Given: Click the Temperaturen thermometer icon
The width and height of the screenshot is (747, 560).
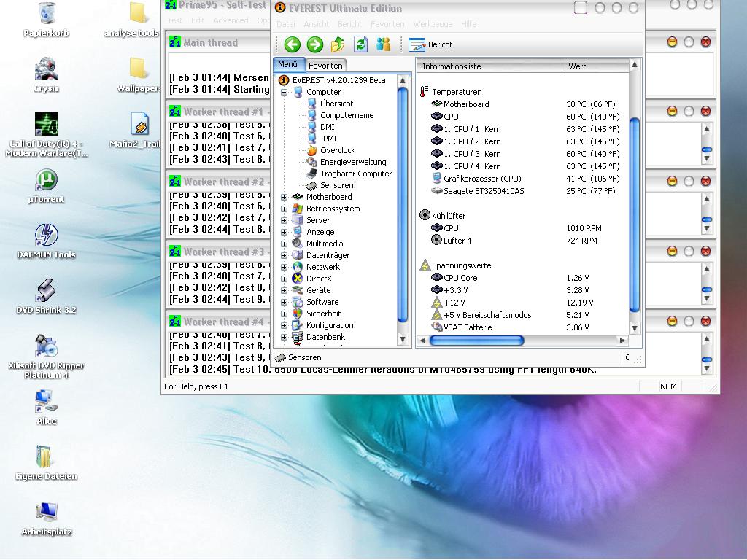Looking at the screenshot, I should pos(424,91).
